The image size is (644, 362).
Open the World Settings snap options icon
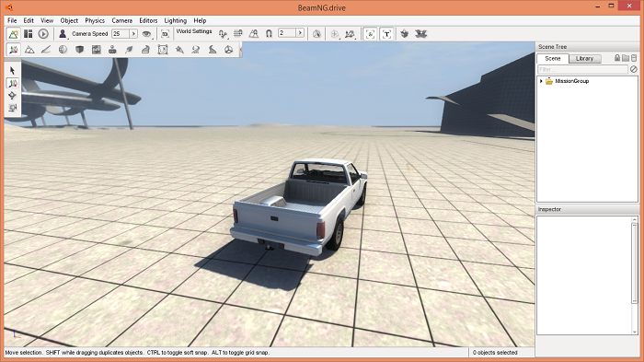click(223, 34)
